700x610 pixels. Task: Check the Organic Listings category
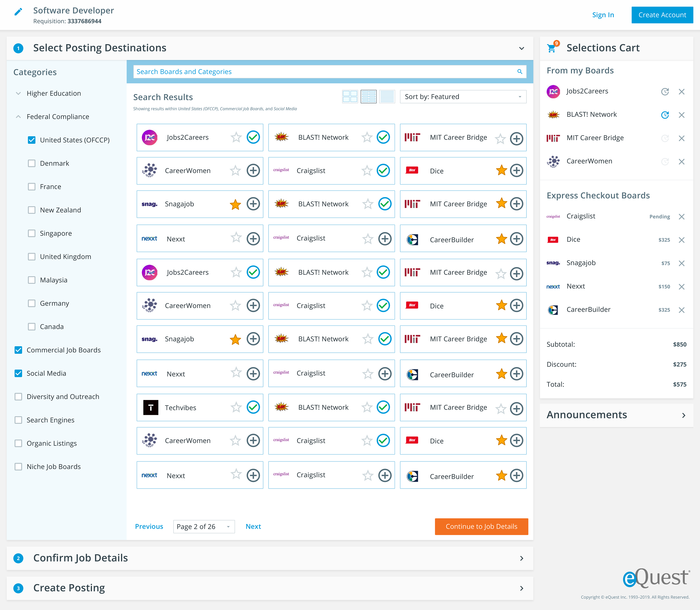tap(18, 443)
